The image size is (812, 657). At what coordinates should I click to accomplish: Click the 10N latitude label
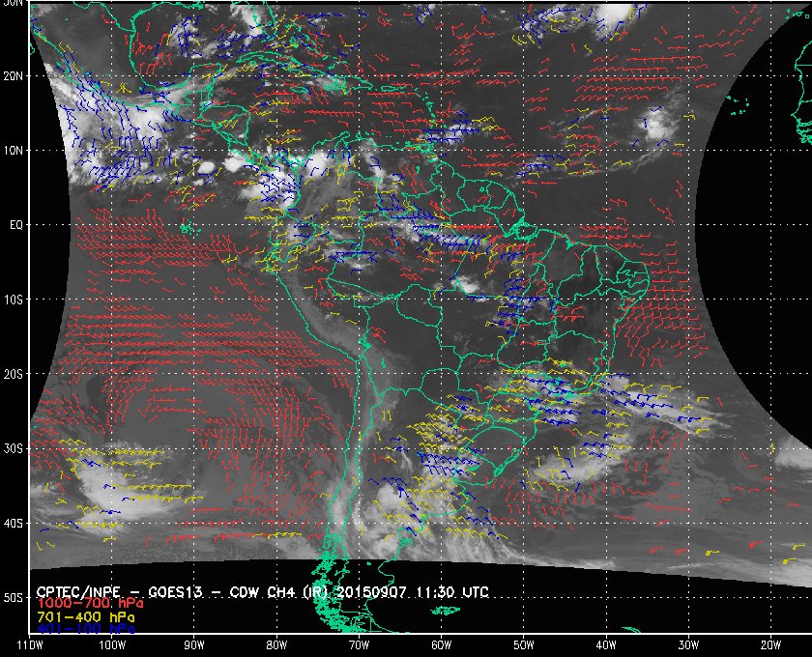click(13, 151)
